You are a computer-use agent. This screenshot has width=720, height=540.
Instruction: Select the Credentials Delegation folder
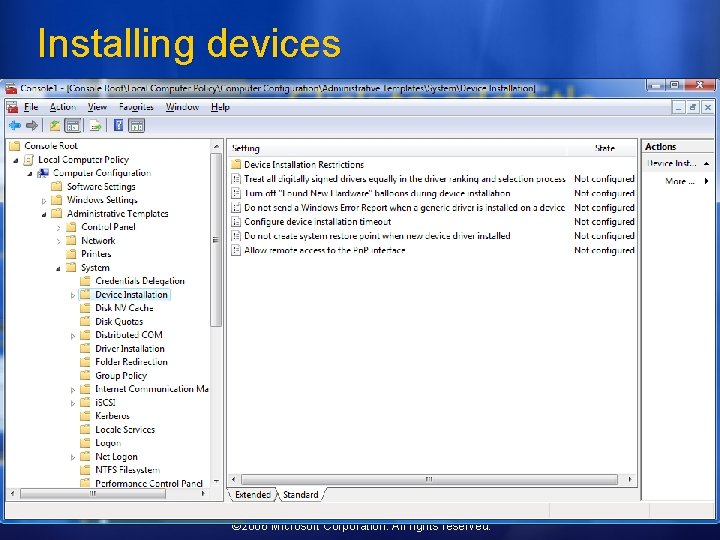click(140, 281)
